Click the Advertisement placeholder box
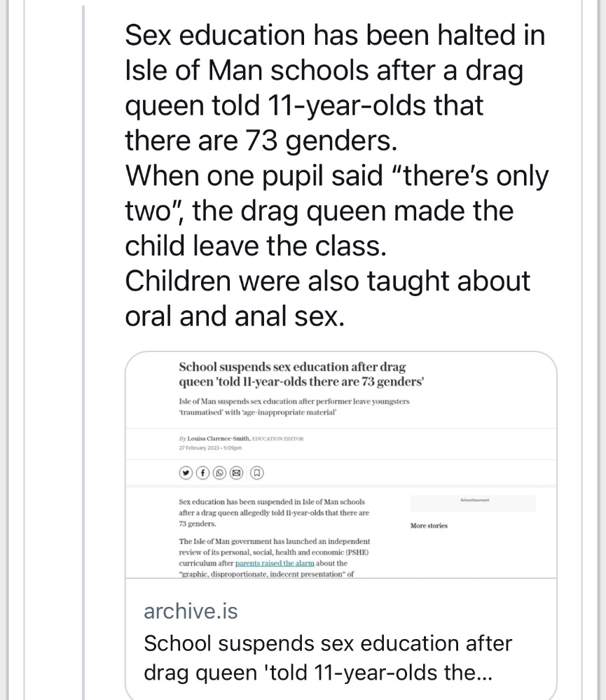 coord(473,503)
